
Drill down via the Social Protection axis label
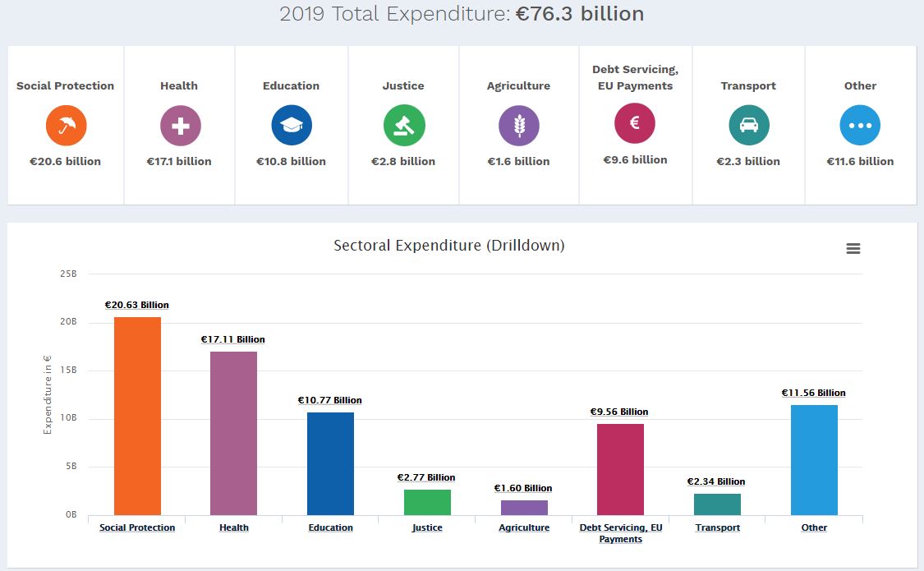pos(136,527)
